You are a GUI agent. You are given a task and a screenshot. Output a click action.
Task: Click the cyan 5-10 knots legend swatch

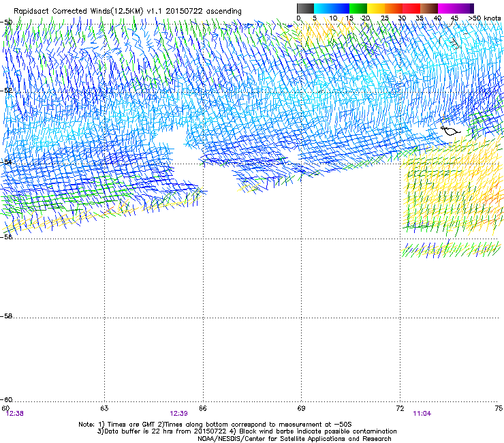point(323,8)
